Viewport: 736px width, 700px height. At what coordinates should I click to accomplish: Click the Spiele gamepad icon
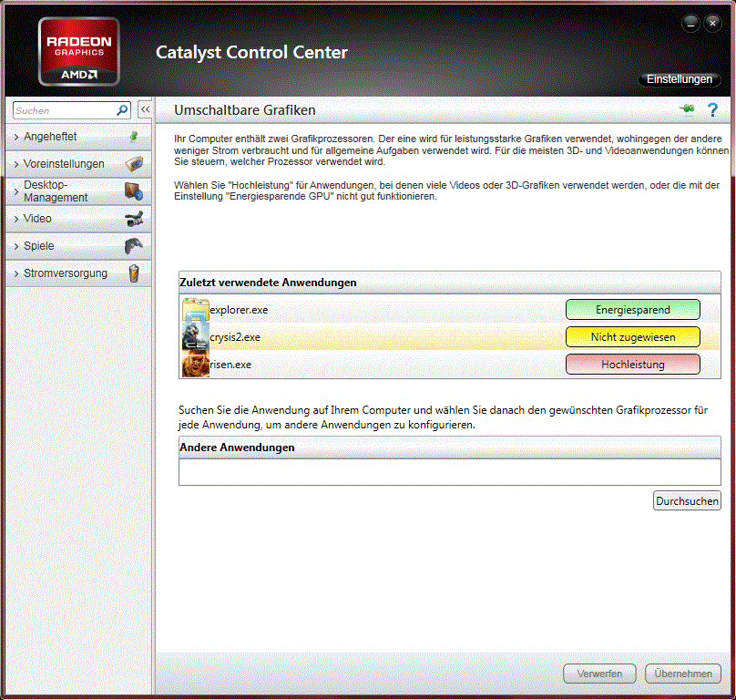click(134, 246)
